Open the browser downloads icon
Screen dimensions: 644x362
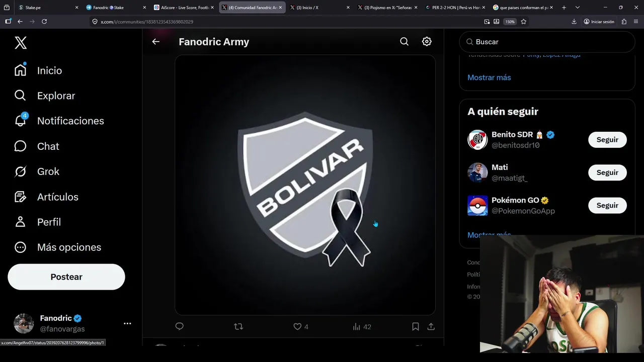pos(574,22)
